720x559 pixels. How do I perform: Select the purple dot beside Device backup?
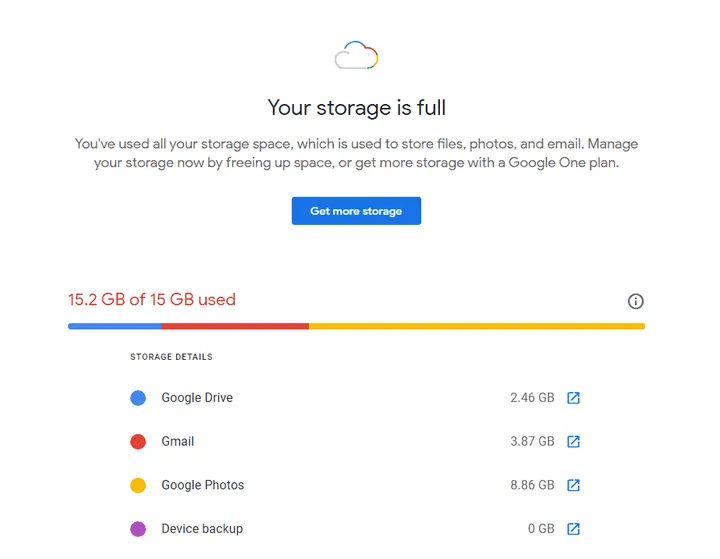pos(139,529)
